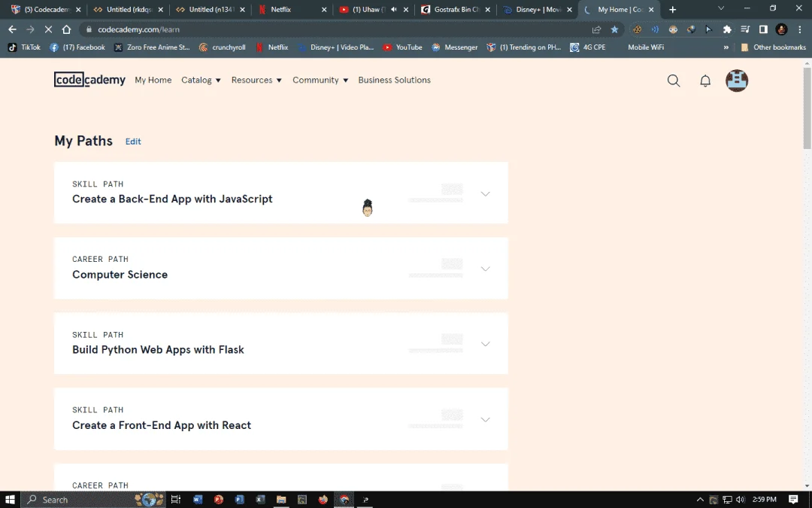This screenshot has width=812, height=508.
Task: Open the 4G CPE bookmark
Action: click(x=588, y=47)
